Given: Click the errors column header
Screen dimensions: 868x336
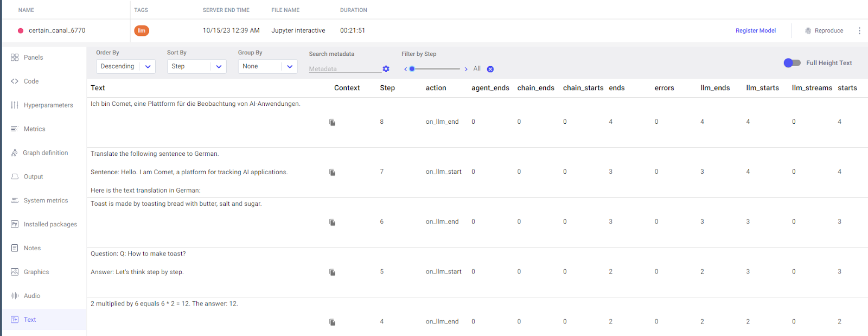Looking at the screenshot, I should (665, 88).
